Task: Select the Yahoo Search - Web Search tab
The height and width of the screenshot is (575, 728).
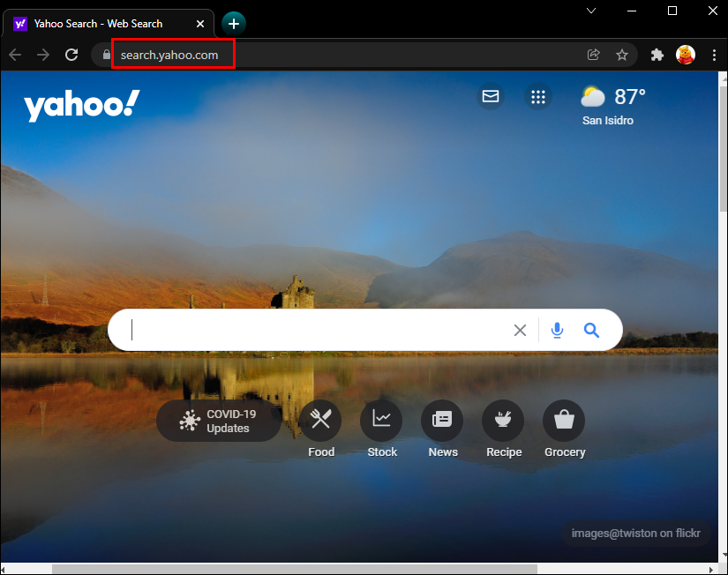Action: [108, 24]
